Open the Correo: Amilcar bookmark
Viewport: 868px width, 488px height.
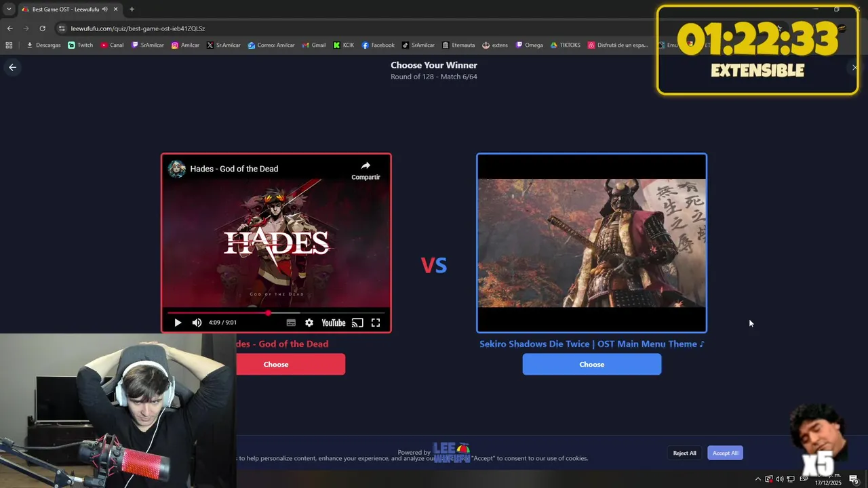[271, 45]
